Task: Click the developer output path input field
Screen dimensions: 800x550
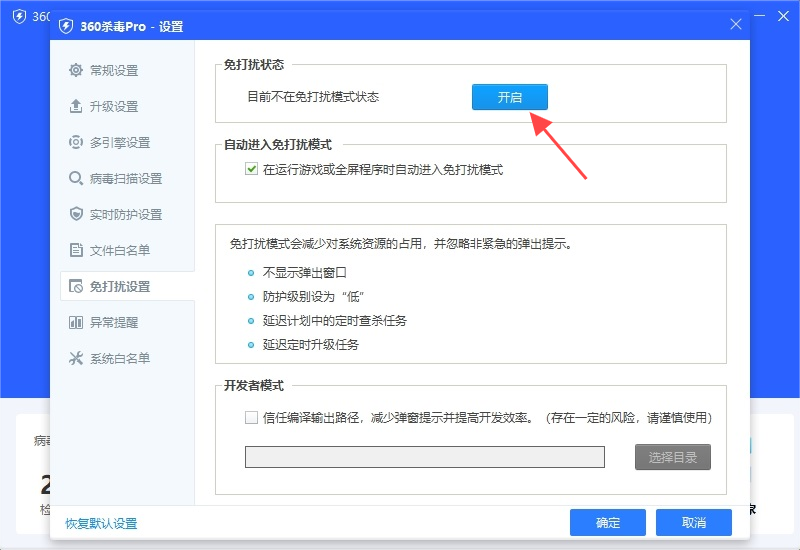Action: coord(424,457)
